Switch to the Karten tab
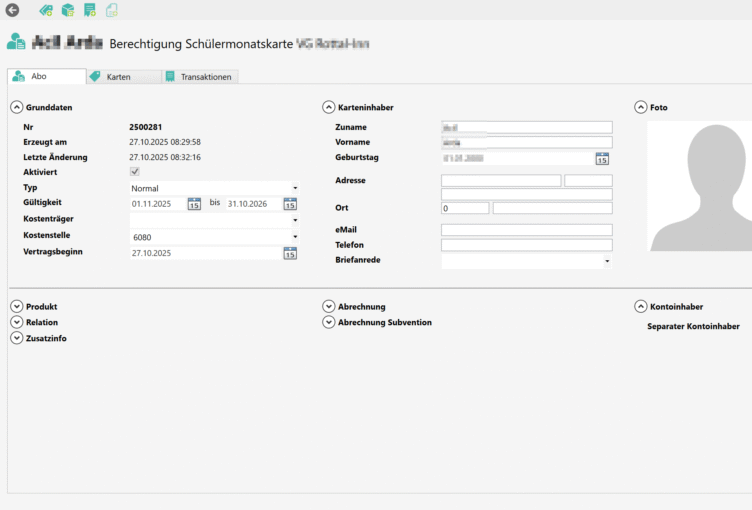This screenshot has width=752, height=510. (123, 77)
